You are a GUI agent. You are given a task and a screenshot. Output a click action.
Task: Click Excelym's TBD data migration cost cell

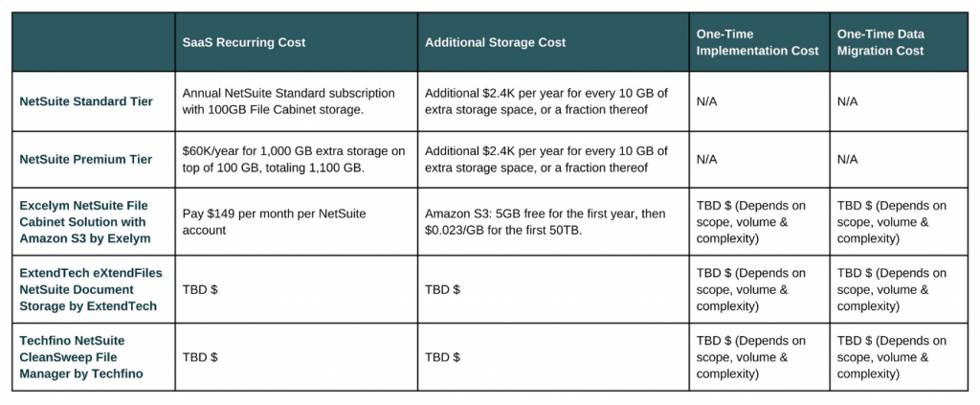(x=900, y=221)
